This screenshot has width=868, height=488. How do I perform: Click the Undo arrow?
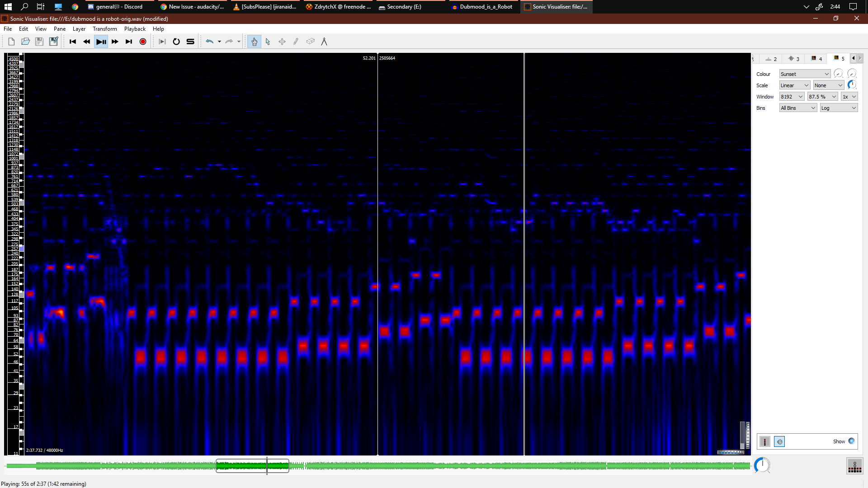[210, 41]
